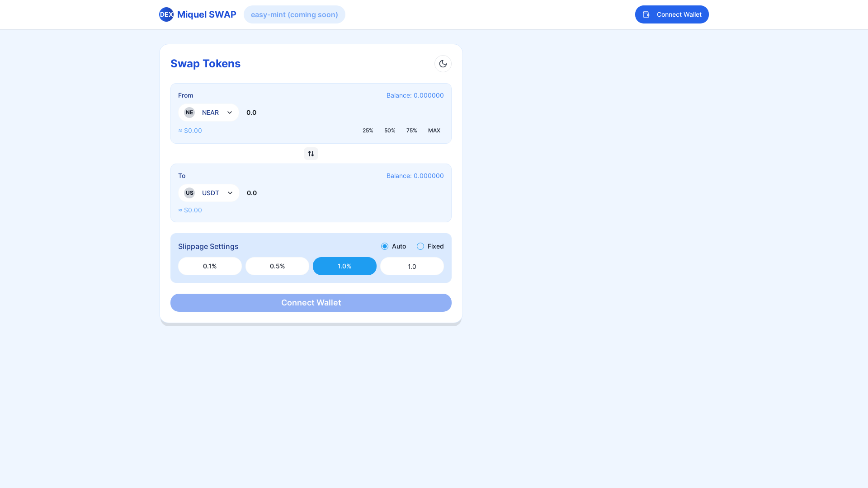Viewport: 868px width, 488px height.
Task: Set amount to 75% of balance
Action: tap(412, 131)
